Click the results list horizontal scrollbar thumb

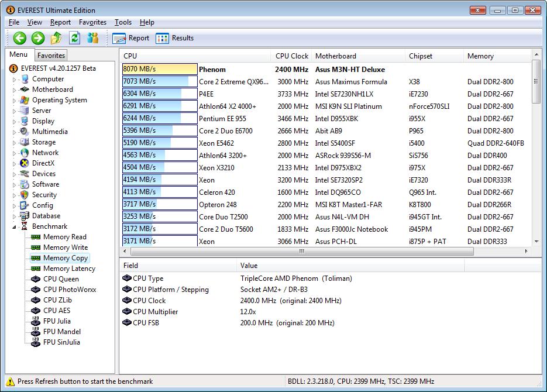(302, 251)
